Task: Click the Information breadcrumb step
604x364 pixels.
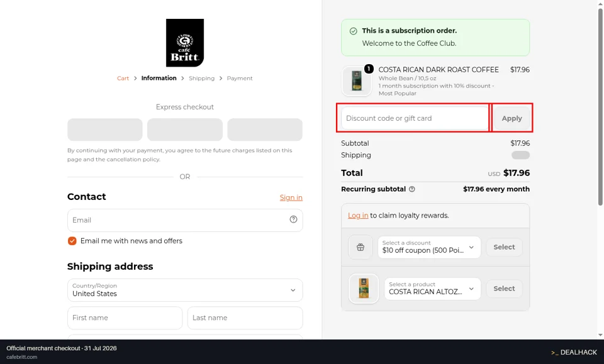Action: coord(159,78)
